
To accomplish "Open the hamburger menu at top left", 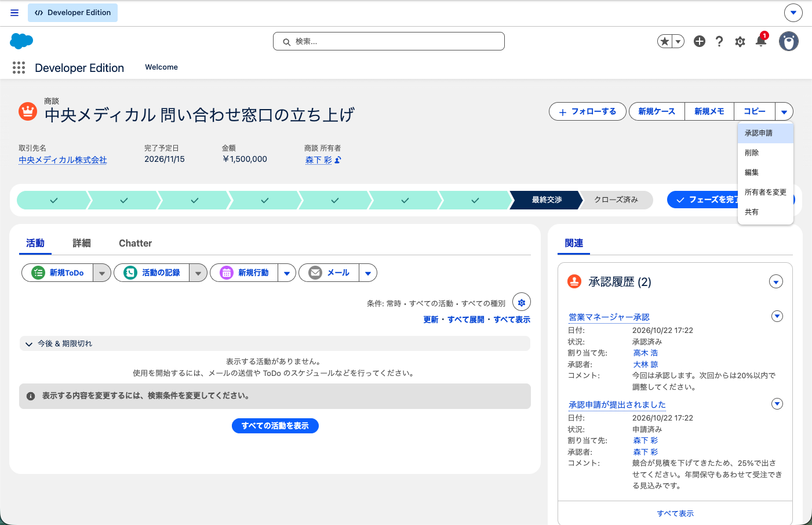I will coord(14,13).
